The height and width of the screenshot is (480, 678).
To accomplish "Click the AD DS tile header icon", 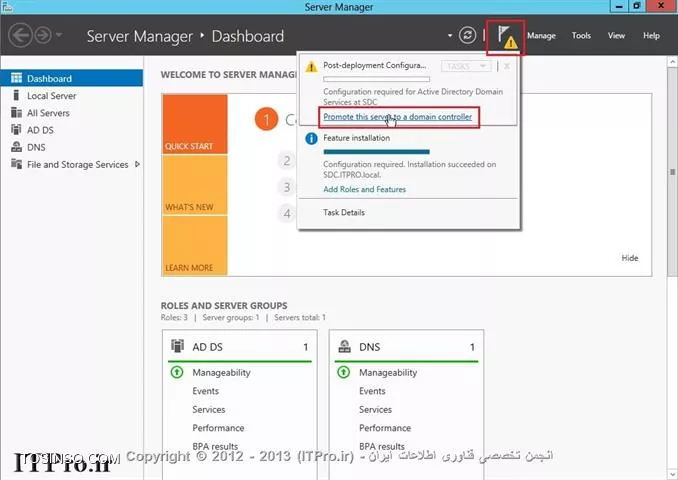I will [x=177, y=346].
